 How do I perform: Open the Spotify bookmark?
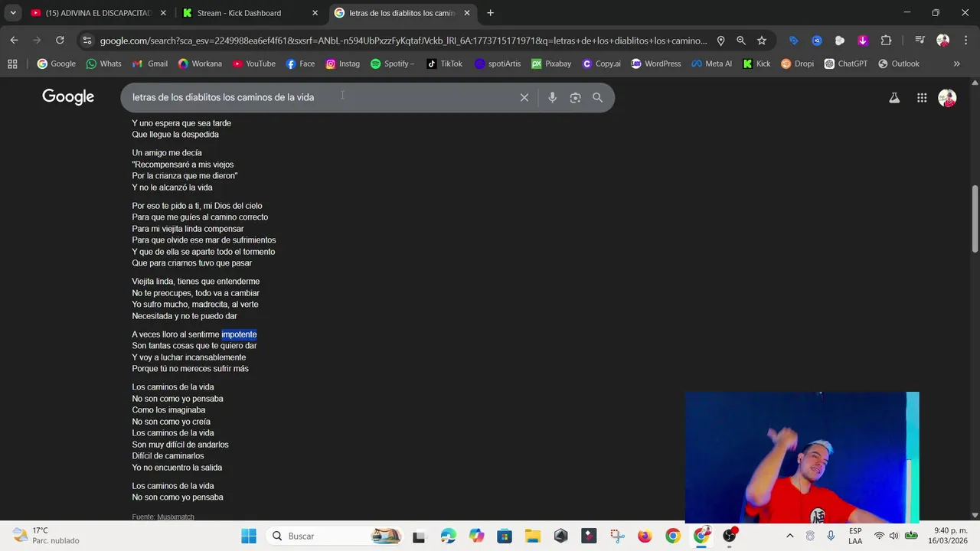click(392, 64)
